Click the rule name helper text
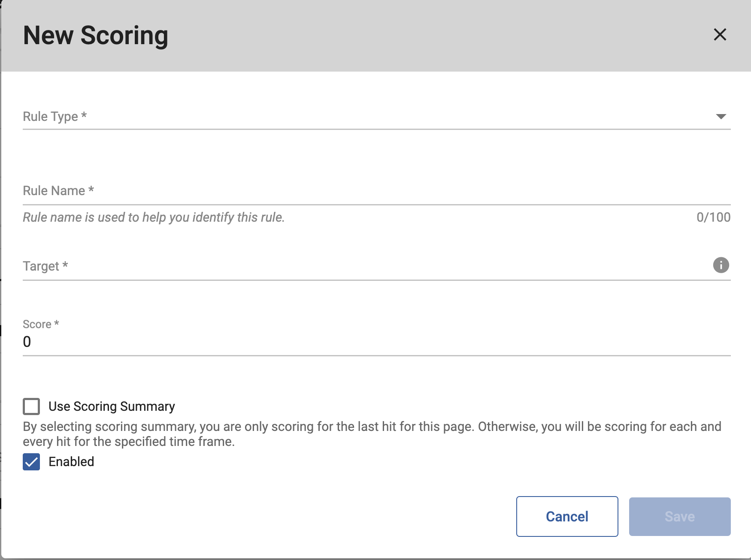This screenshot has height=560, width=751. click(154, 217)
